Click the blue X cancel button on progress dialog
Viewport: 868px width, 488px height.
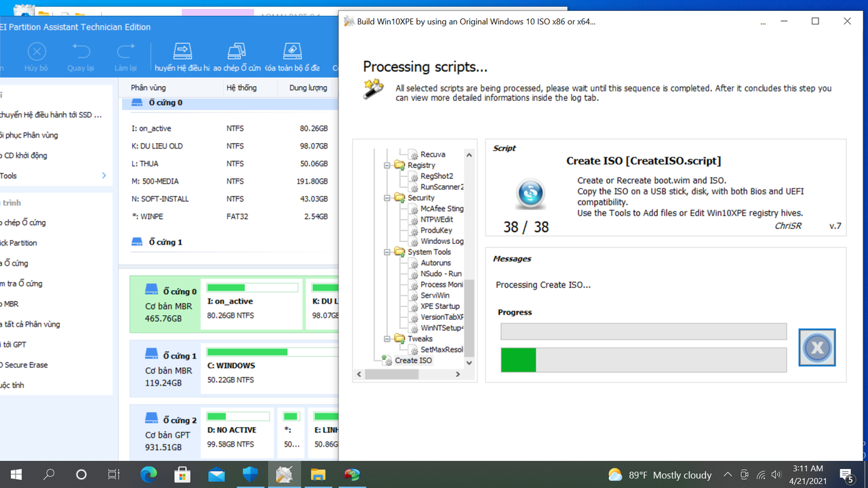click(816, 347)
